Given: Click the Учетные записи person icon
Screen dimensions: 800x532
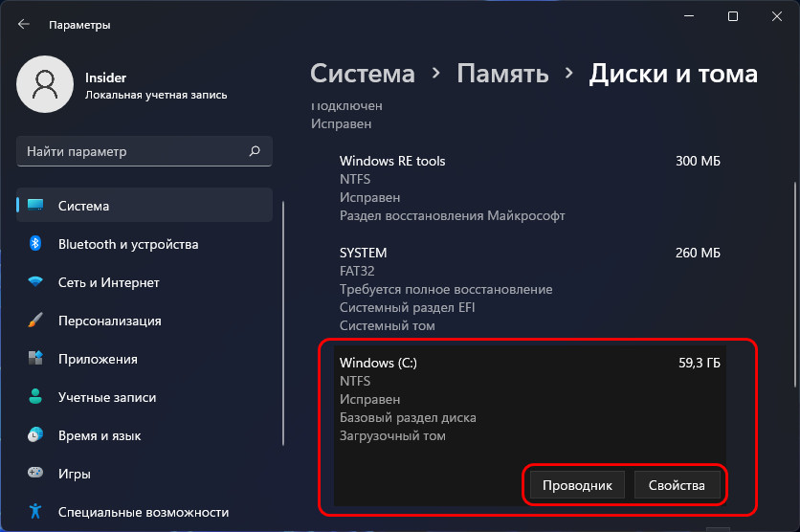Looking at the screenshot, I should (x=36, y=397).
